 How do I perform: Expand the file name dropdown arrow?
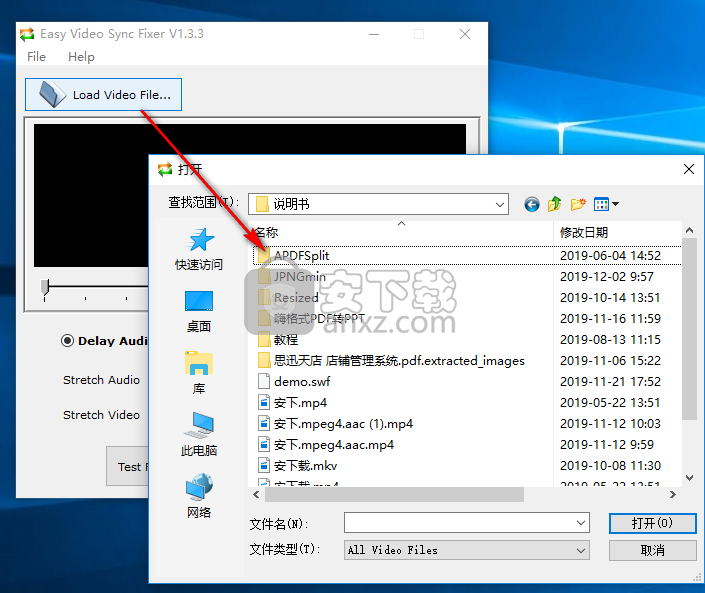click(x=580, y=523)
